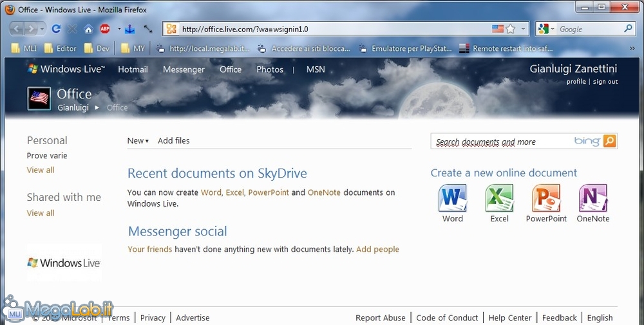The height and width of the screenshot is (325, 644).
Task: Click the search magnifier icon
Action: point(628,29)
